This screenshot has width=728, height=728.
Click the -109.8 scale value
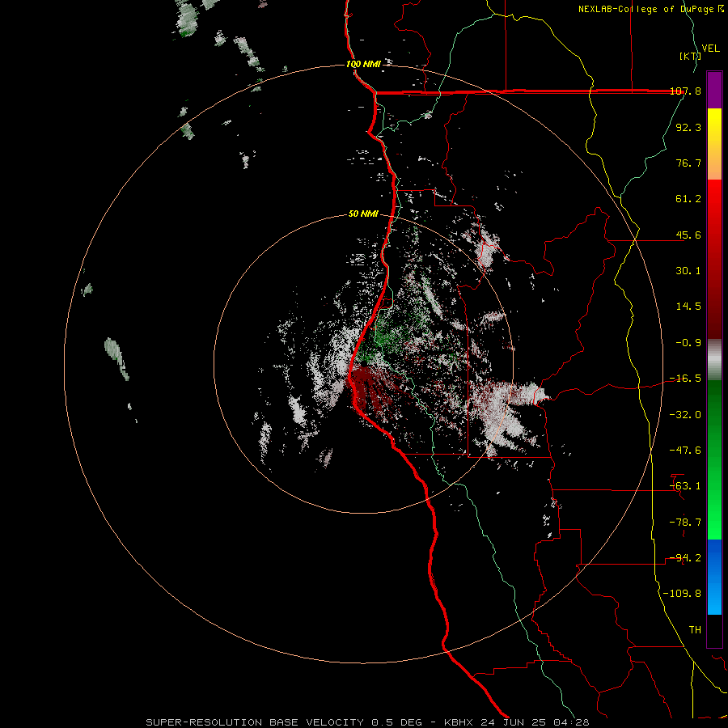(x=682, y=594)
